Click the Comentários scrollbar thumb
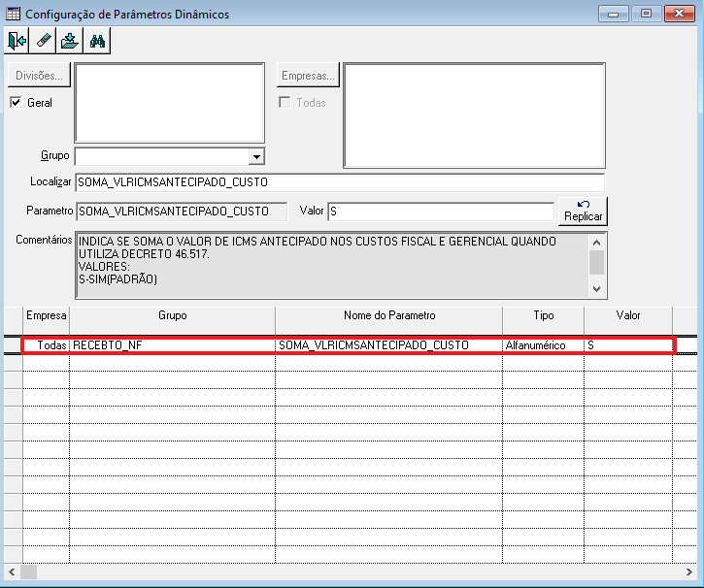The width and height of the screenshot is (704, 588). click(596, 262)
